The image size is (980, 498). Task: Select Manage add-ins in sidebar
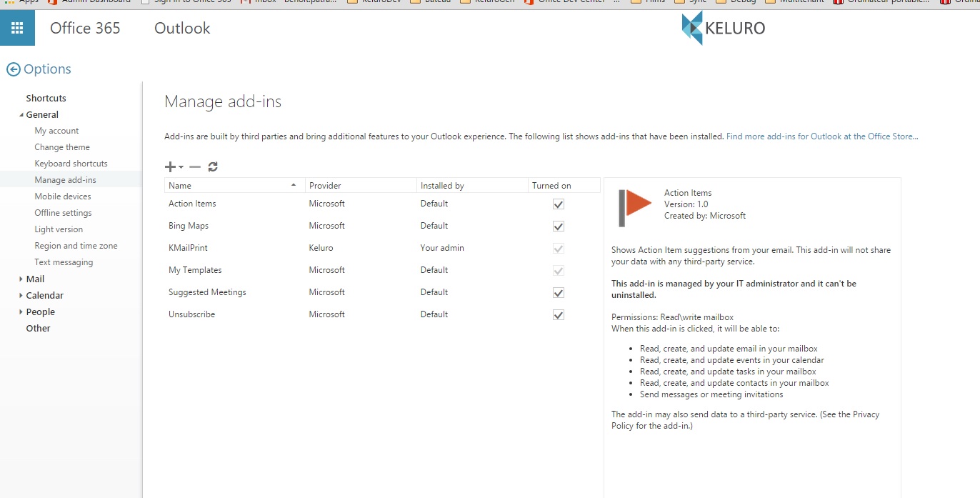point(65,180)
